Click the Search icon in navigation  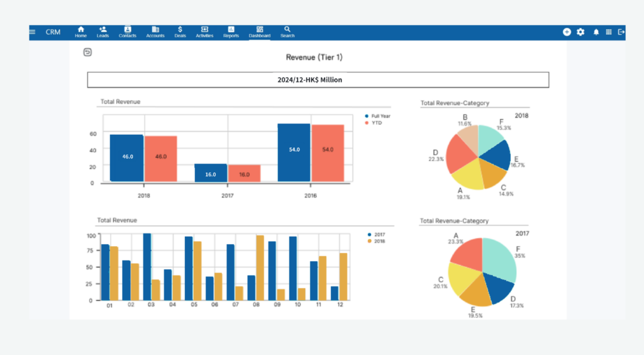[x=287, y=32]
